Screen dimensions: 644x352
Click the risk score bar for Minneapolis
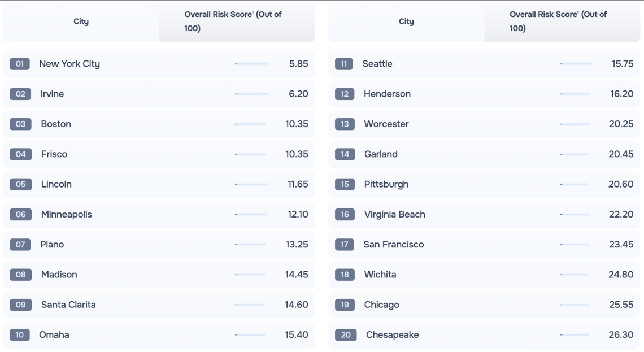(x=252, y=215)
